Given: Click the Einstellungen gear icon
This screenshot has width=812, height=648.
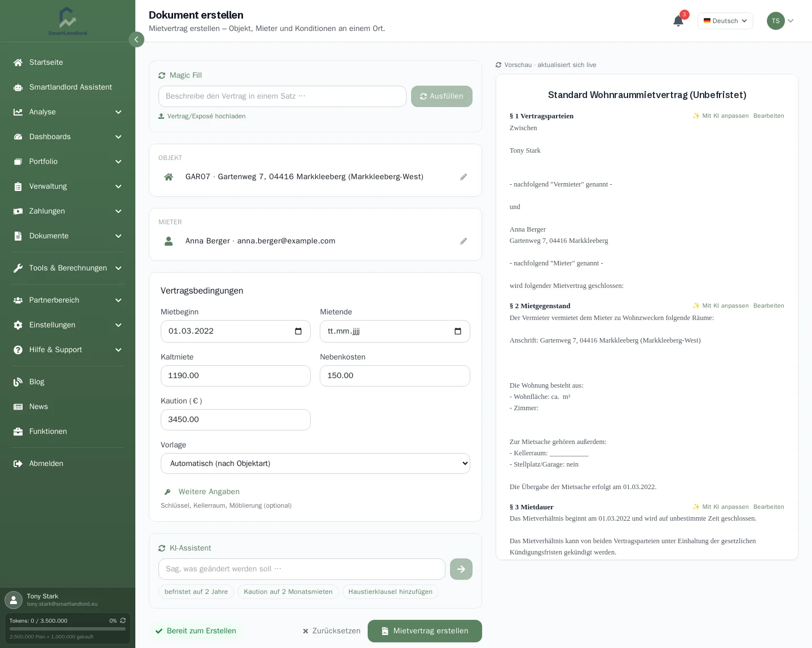Looking at the screenshot, I should coord(18,325).
